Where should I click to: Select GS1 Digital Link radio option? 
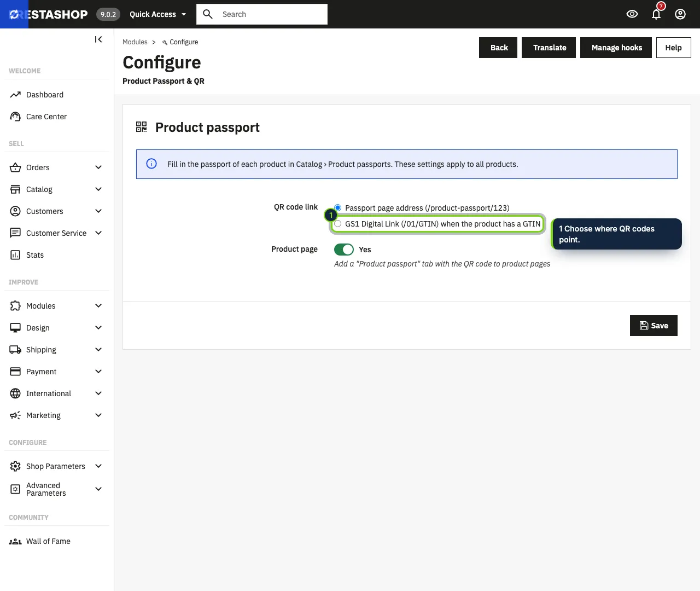coord(338,224)
